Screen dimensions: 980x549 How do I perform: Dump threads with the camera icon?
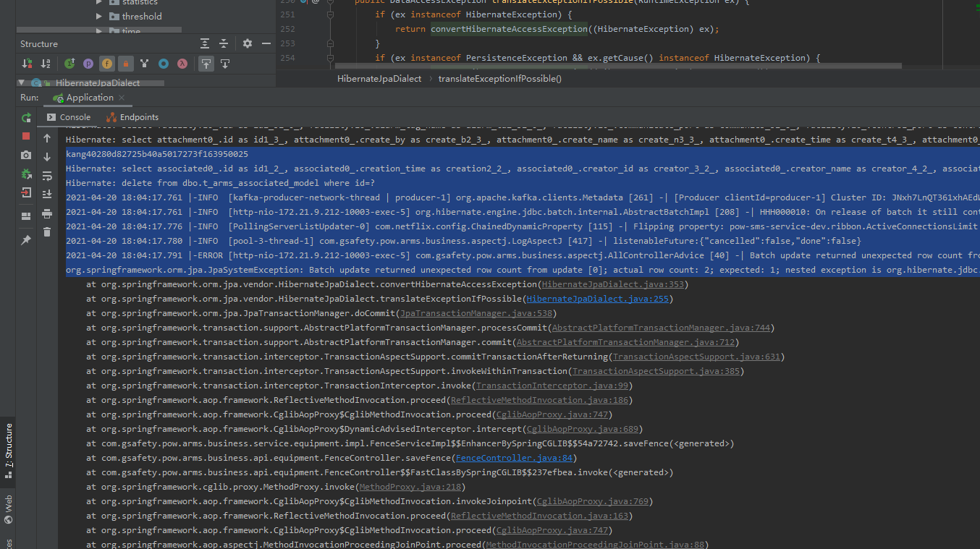(x=26, y=155)
